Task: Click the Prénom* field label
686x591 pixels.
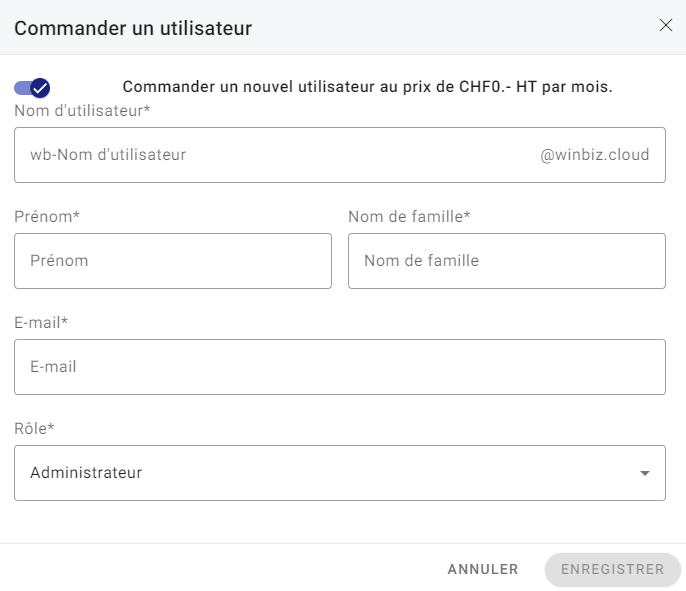Action: pyautogui.click(x=47, y=217)
